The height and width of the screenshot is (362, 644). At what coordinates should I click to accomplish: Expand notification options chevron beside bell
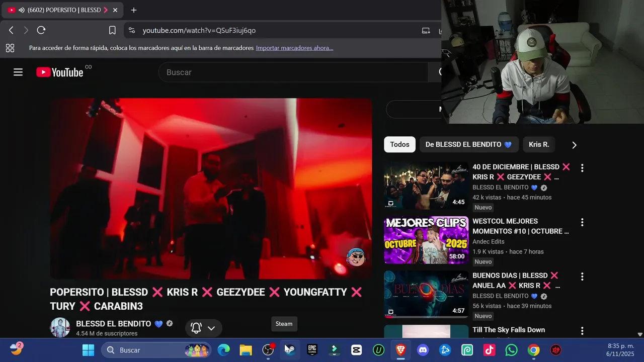(x=211, y=328)
